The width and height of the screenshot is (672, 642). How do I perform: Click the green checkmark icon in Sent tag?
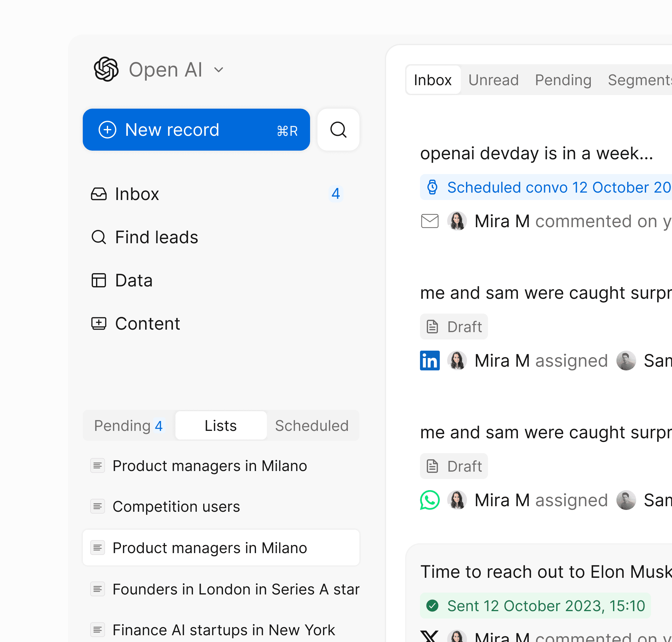(432, 606)
